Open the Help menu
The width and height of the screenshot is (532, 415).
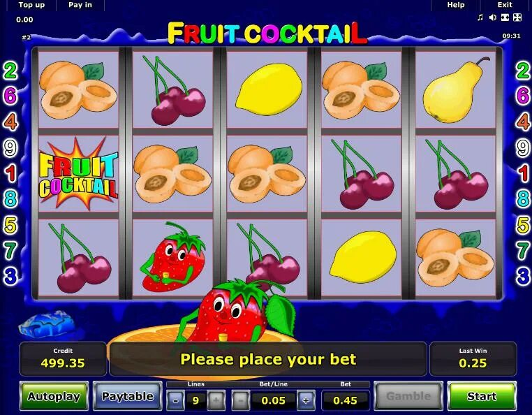[x=456, y=5]
